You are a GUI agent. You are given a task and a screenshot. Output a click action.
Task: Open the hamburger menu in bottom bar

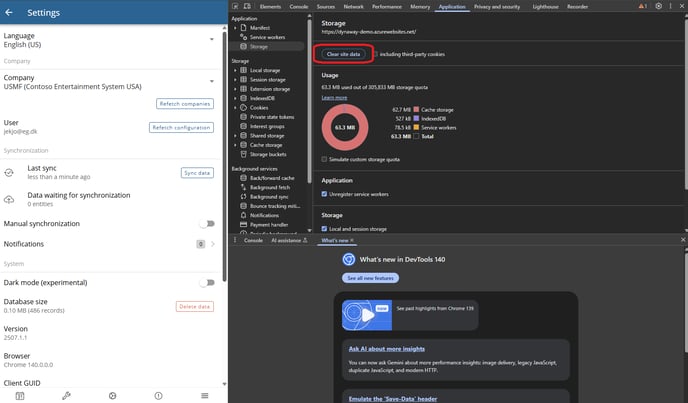pos(205,395)
